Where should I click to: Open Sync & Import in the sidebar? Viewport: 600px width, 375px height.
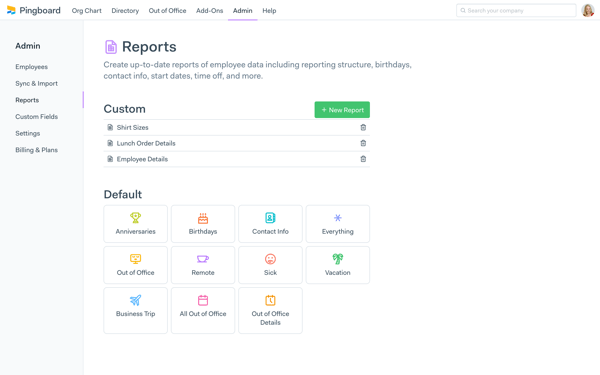pos(36,83)
